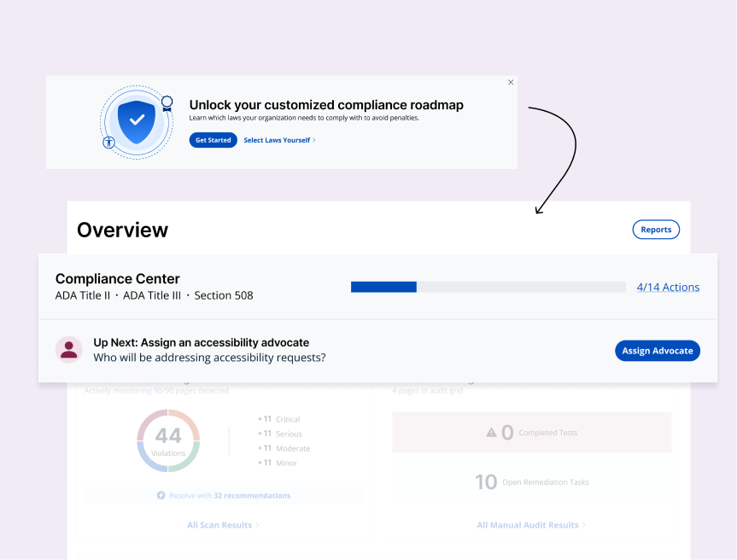The image size is (737, 560).
Task: Click the Compliance Center heading
Action: click(x=118, y=278)
